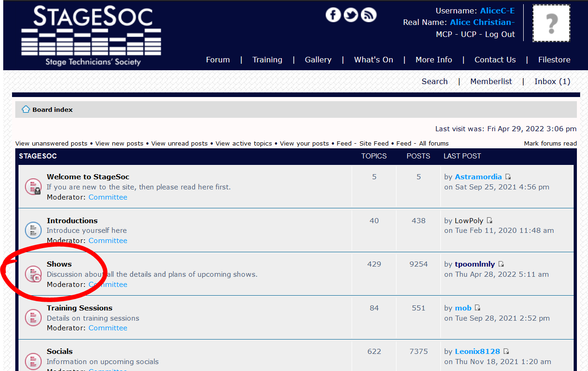Open the StageSoc Facebook page icon
This screenshot has height=371, width=588.
pyautogui.click(x=333, y=15)
